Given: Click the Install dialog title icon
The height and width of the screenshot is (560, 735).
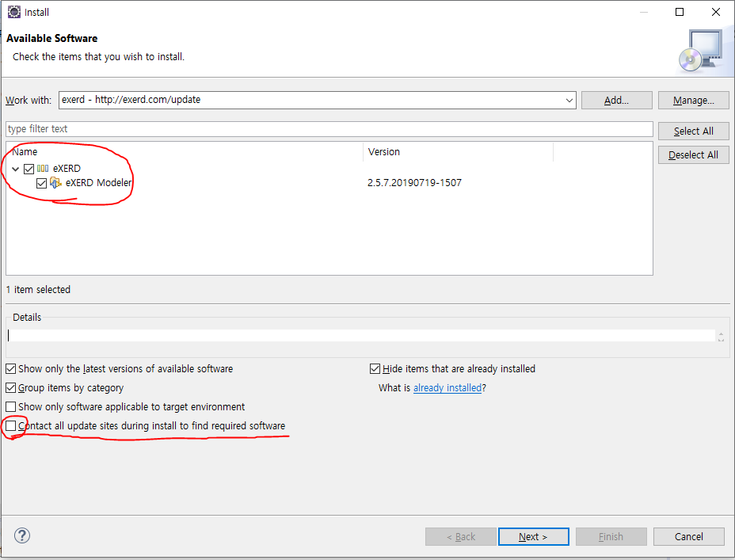Looking at the screenshot, I should (14, 12).
